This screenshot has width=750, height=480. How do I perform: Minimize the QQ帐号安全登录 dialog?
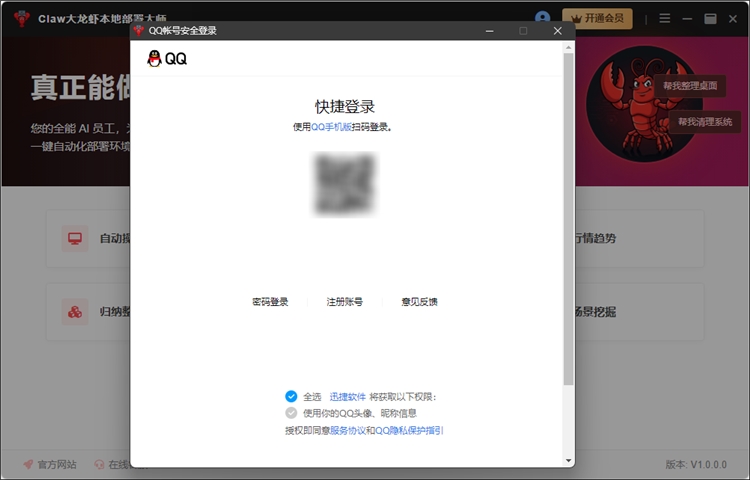click(x=489, y=31)
